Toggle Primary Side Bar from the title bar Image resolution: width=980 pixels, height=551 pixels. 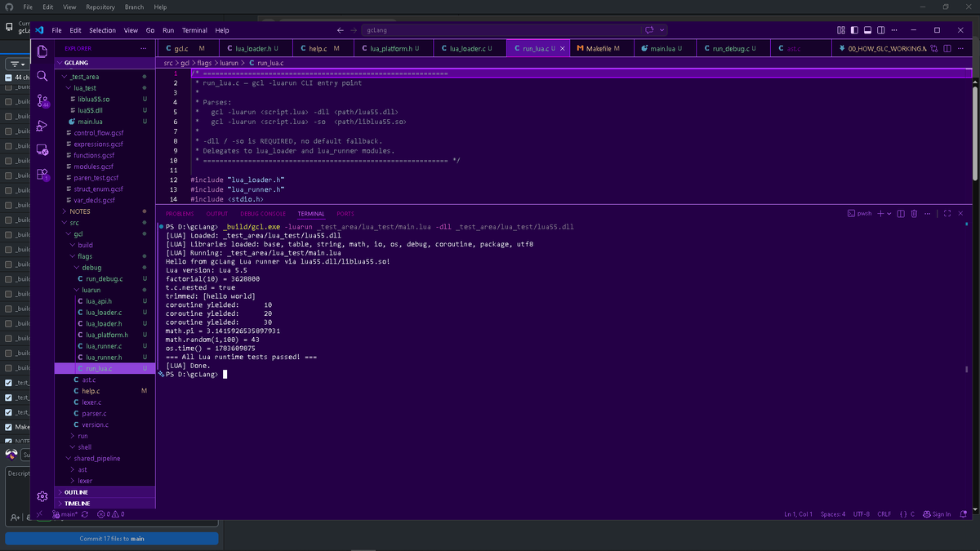coord(855,30)
